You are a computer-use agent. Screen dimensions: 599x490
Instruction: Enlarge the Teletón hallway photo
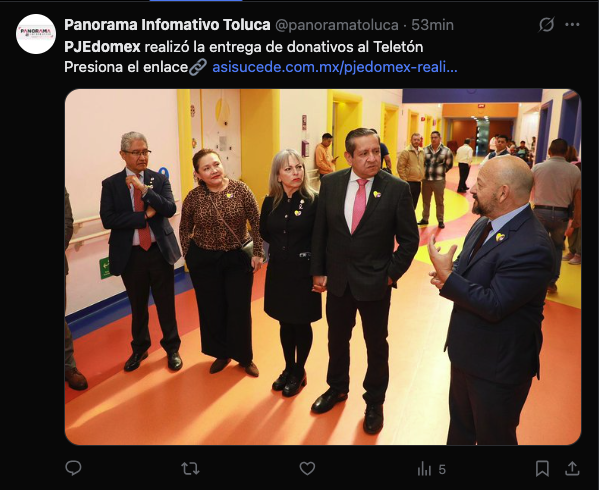[323, 267]
